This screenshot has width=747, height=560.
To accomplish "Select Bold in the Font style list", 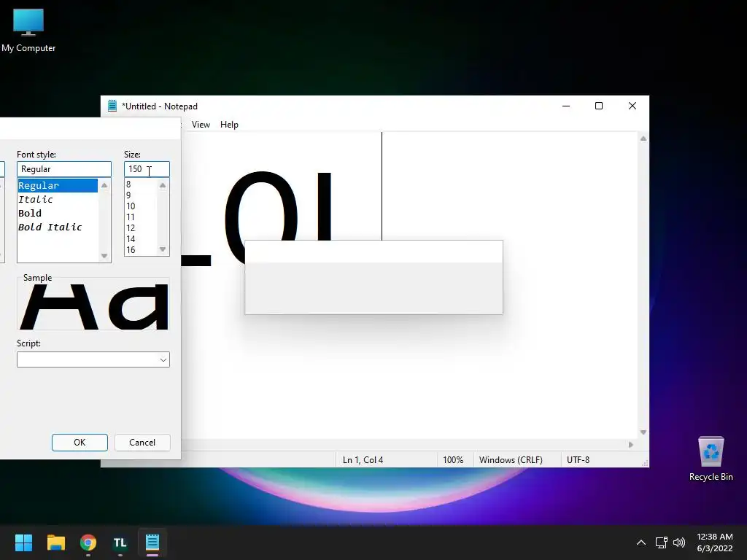I will 58,213.
